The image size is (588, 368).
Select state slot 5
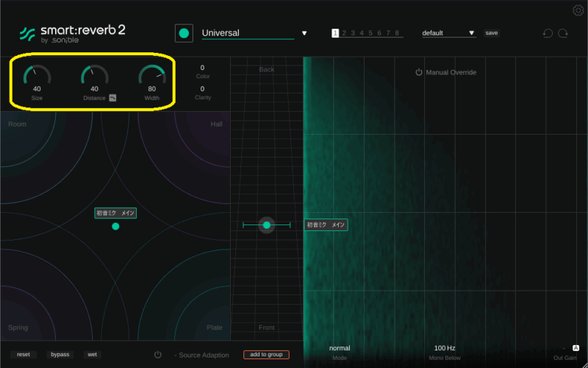[370, 33]
